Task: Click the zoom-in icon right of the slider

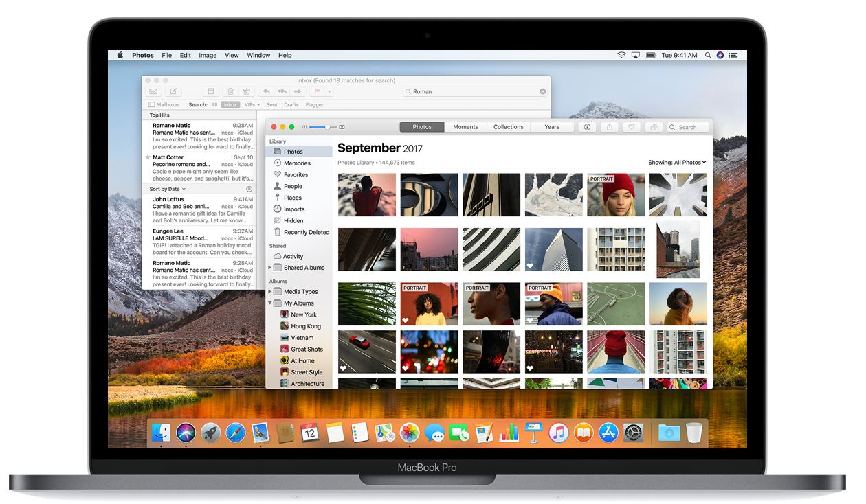Action: pyautogui.click(x=342, y=127)
